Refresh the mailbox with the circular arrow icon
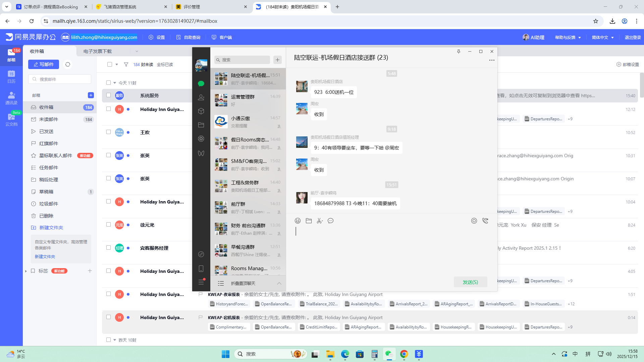This screenshot has width=644, height=362. (68, 64)
